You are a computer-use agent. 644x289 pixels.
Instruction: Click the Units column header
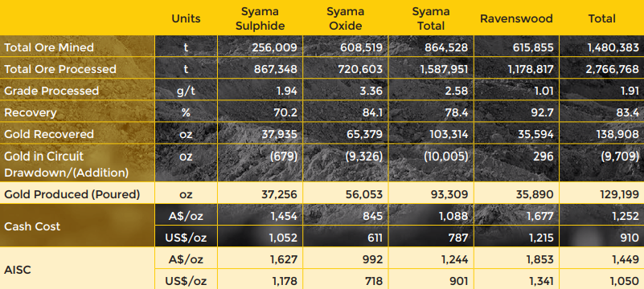[186, 18]
